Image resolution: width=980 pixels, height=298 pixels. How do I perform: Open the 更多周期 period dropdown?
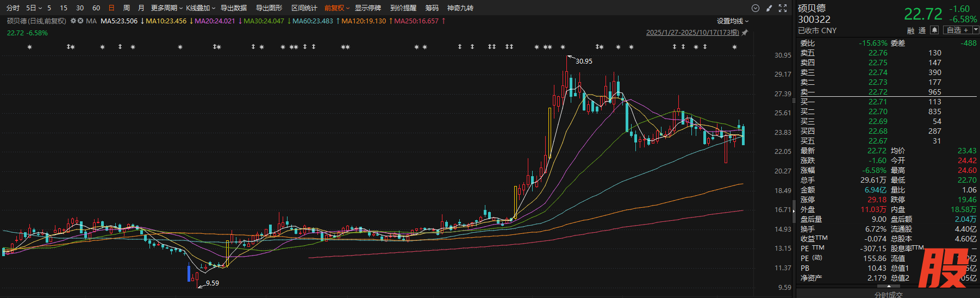click(x=166, y=8)
